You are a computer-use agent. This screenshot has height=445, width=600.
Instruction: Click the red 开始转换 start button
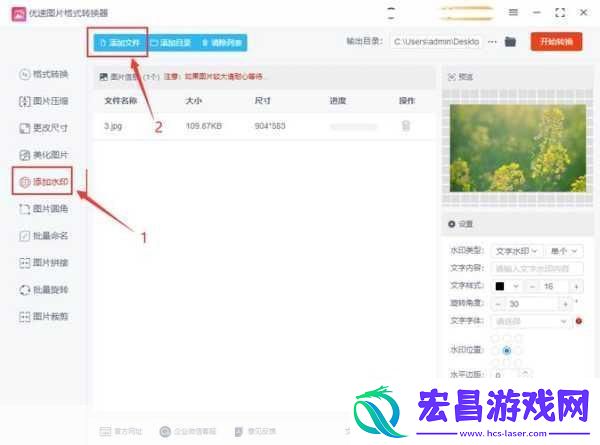(556, 41)
